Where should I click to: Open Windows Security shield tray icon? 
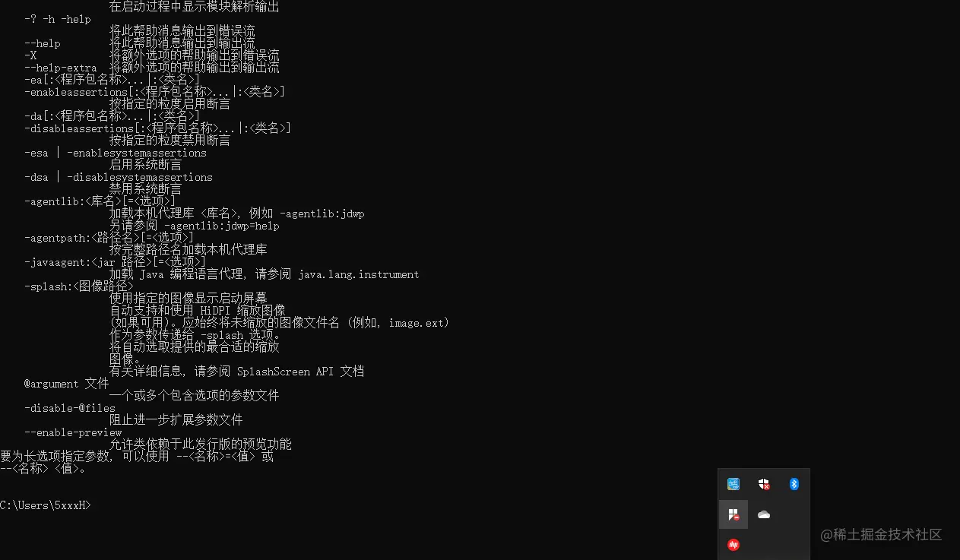pos(764,484)
